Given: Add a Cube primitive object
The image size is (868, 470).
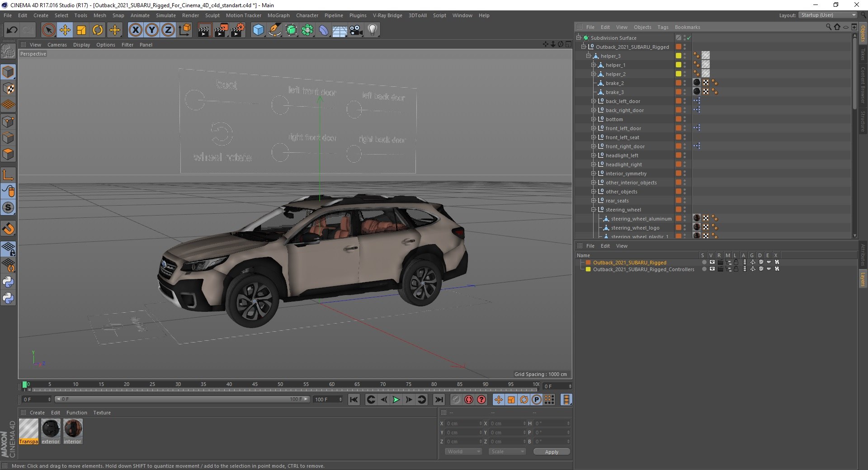Looking at the screenshot, I should pyautogui.click(x=258, y=30).
